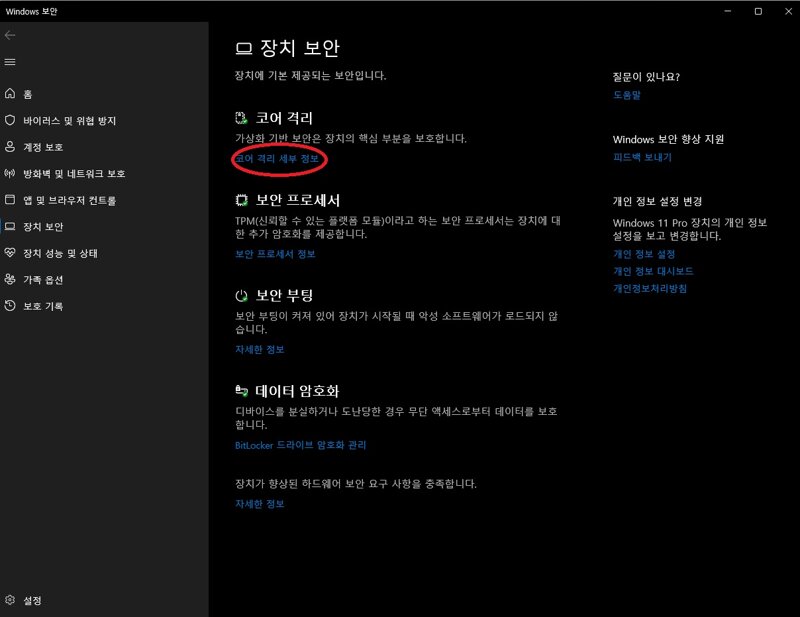Open the 도움말 link
Screen dimensions: 800x617
pos(627,95)
